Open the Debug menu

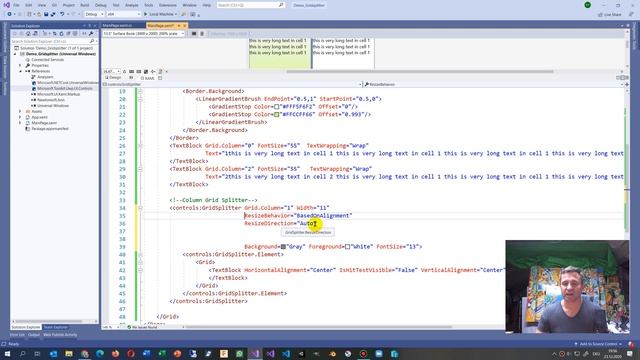tap(100, 5)
